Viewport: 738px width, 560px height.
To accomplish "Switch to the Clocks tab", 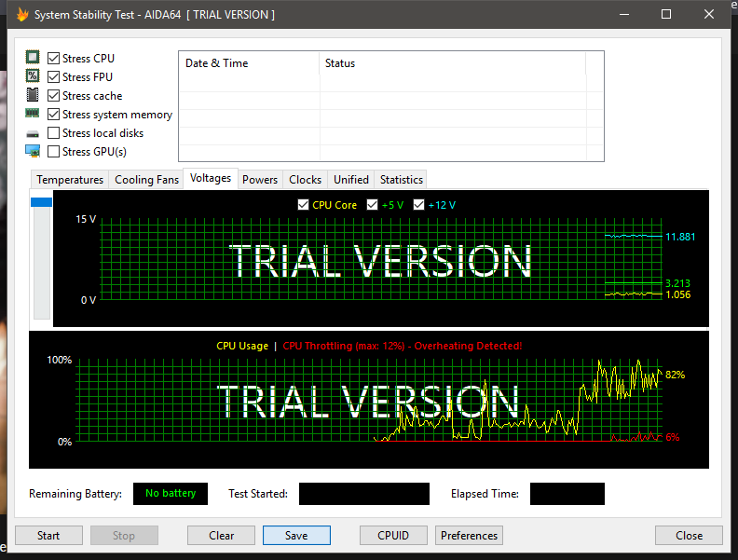I will click(x=305, y=180).
